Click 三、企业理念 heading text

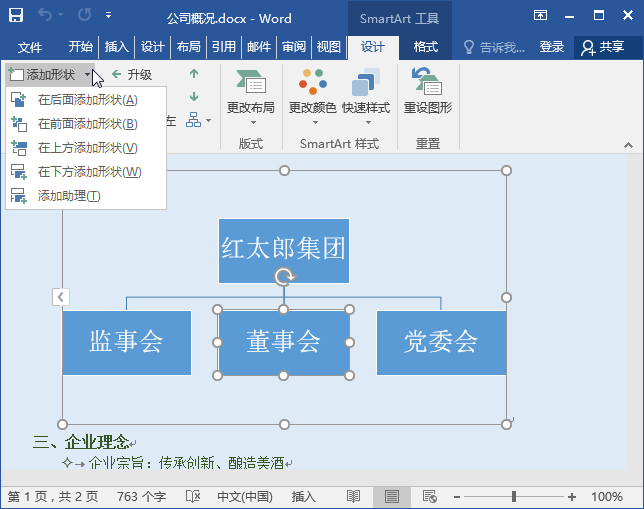pos(81,442)
